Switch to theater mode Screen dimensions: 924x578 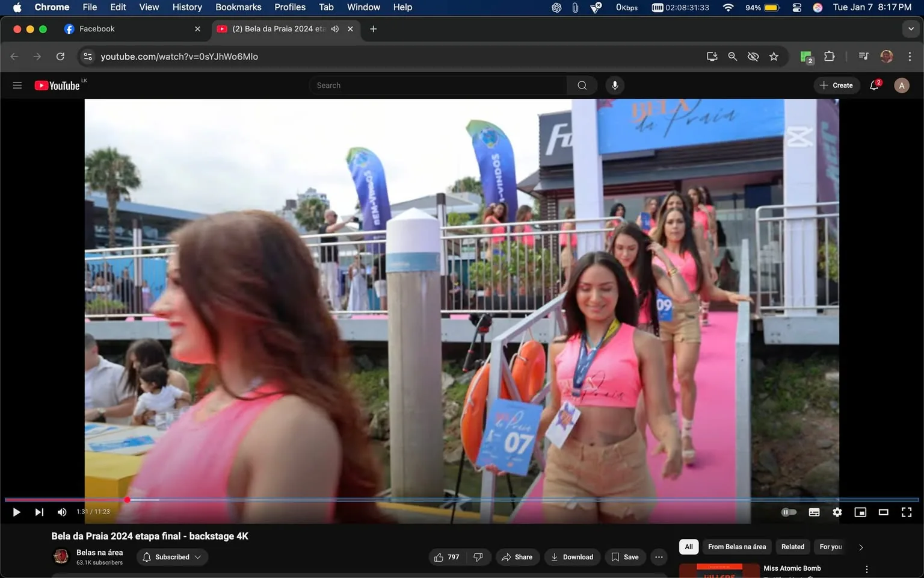pos(883,512)
